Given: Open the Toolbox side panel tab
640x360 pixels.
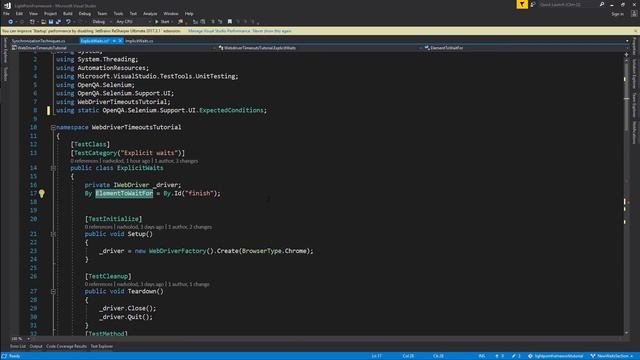Looking at the screenshot, I should pyautogui.click(x=5, y=73).
